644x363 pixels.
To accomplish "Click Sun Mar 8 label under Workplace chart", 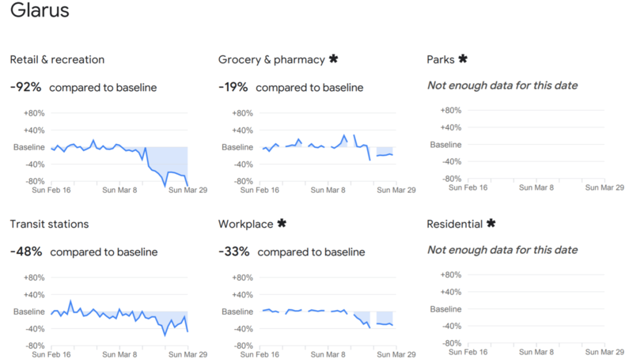I will point(328,354).
